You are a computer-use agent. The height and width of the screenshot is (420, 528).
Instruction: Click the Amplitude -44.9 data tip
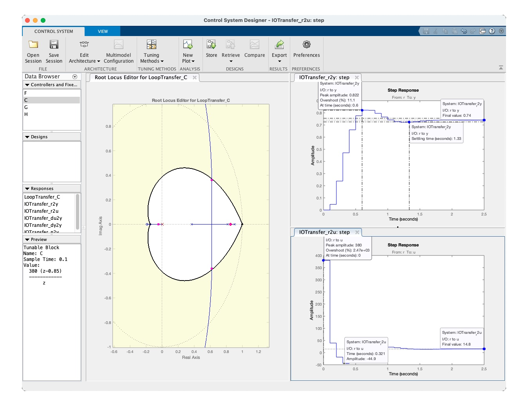[x=366, y=350]
